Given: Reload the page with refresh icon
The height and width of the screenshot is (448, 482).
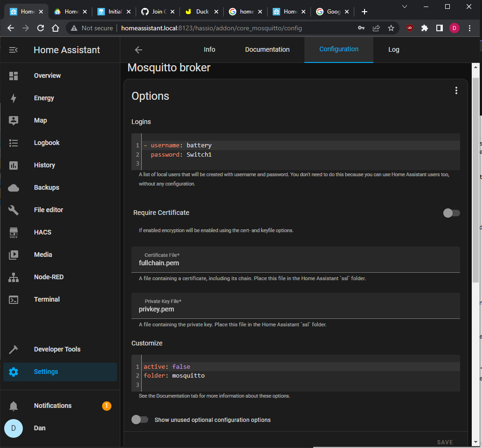Looking at the screenshot, I should (x=41, y=28).
